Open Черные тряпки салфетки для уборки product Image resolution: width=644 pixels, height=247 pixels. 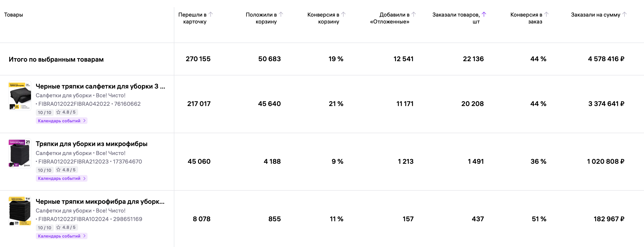coord(100,86)
